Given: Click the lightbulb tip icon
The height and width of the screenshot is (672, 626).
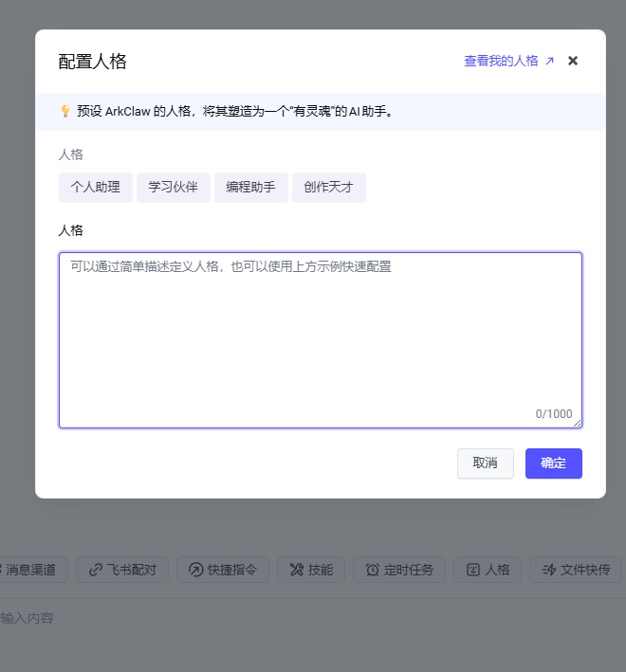Looking at the screenshot, I should click(65, 112).
